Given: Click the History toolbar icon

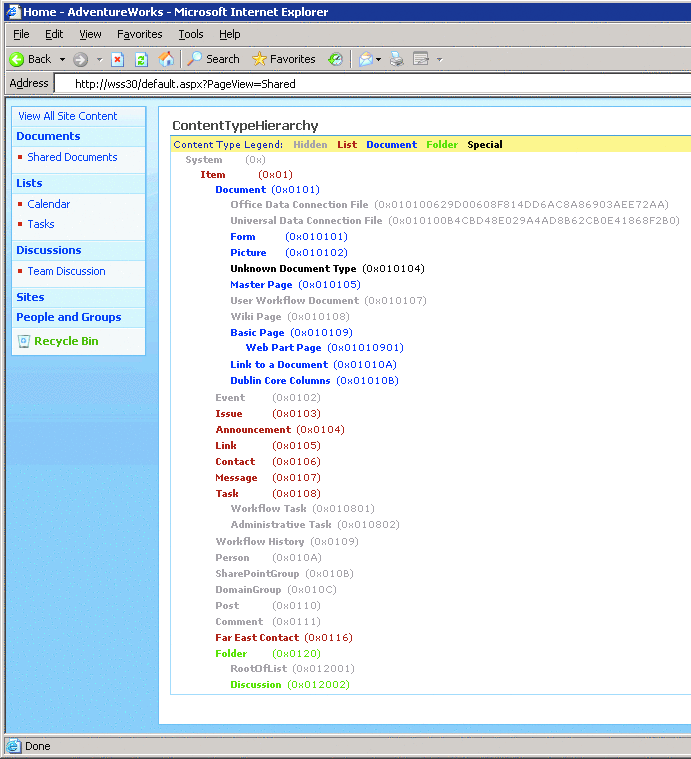Looking at the screenshot, I should [x=335, y=59].
